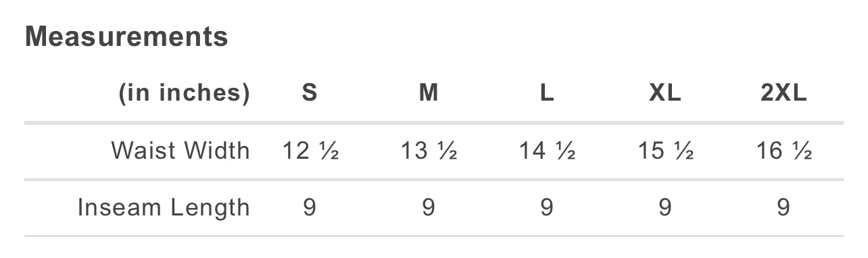
Task: Click the Waist Width row label
Action: pyautogui.click(x=180, y=150)
